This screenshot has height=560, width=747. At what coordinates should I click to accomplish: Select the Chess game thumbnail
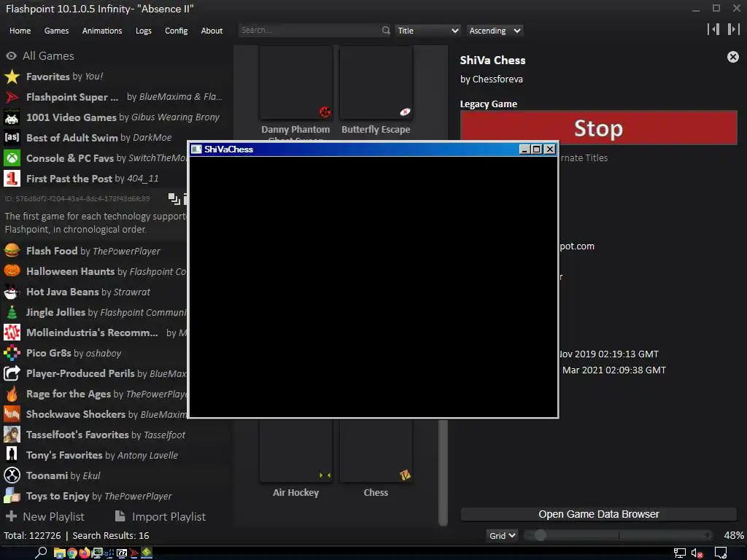[x=376, y=451]
